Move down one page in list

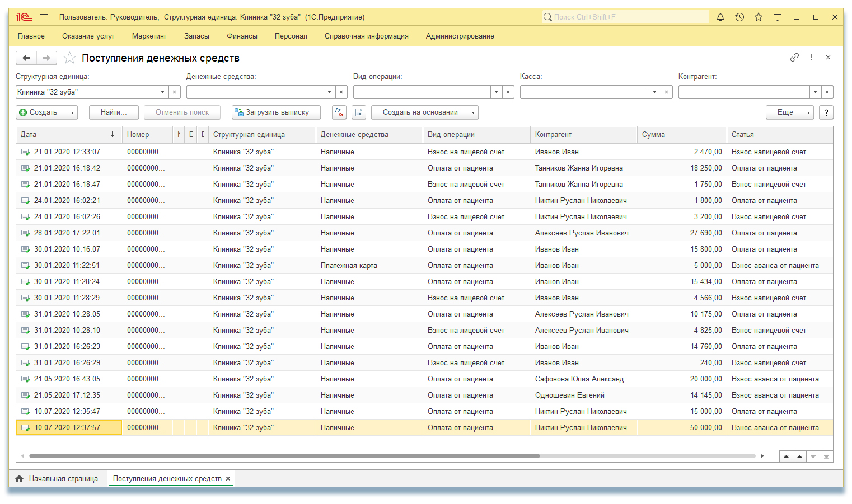[x=813, y=456]
